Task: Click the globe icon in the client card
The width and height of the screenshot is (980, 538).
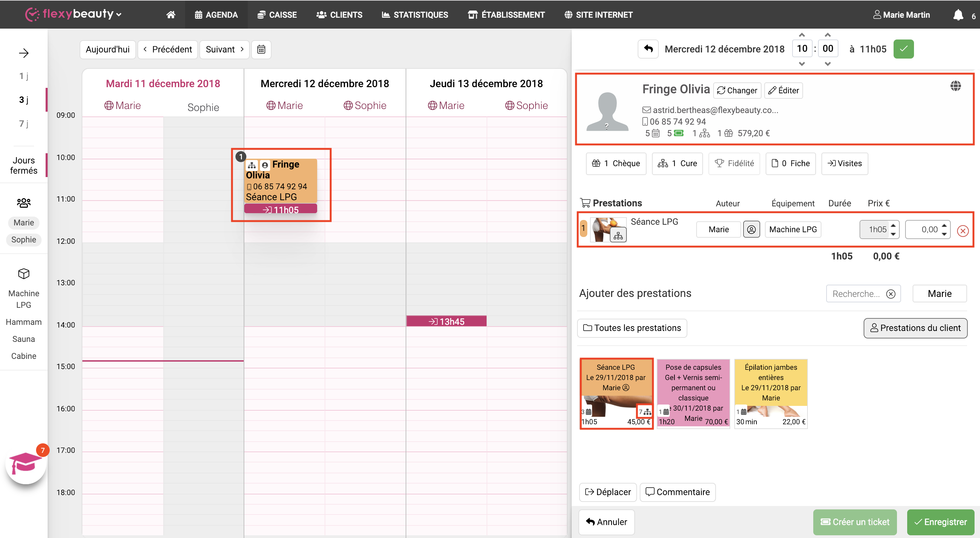Action: pyautogui.click(x=955, y=86)
